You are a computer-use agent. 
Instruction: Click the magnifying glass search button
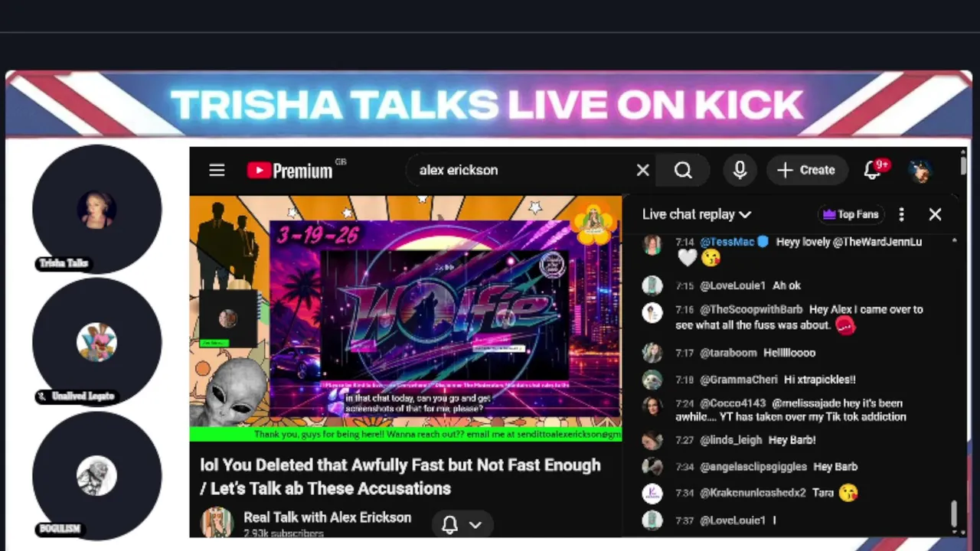point(683,170)
